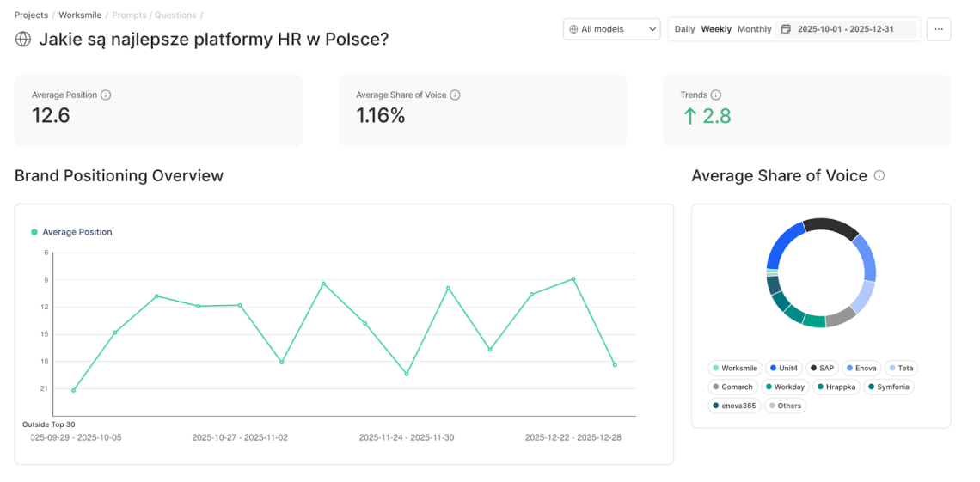This screenshot has height=482, width=980.
Task: Click the calendar icon in date range
Action: point(786,29)
